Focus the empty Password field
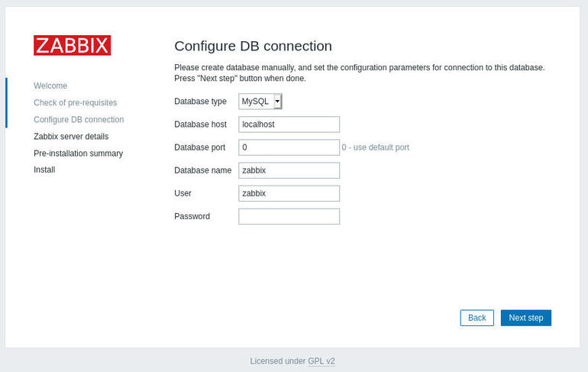The height and width of the screenshot is (372, 588). [x=289, y=216]
